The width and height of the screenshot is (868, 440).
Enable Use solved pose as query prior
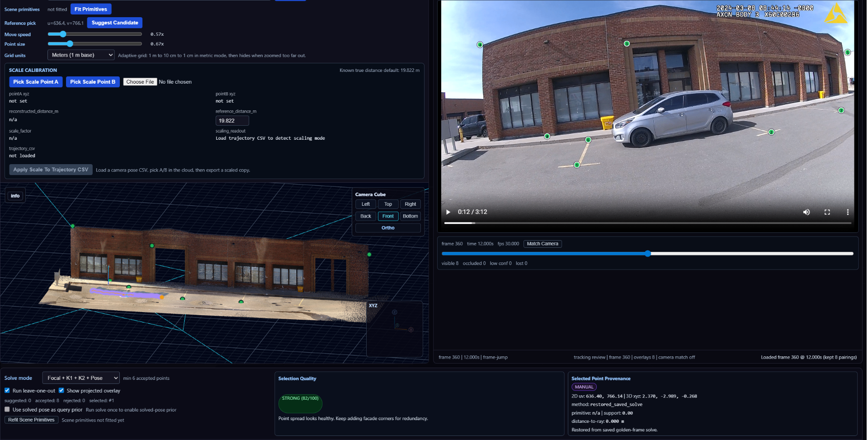(7, 409)
